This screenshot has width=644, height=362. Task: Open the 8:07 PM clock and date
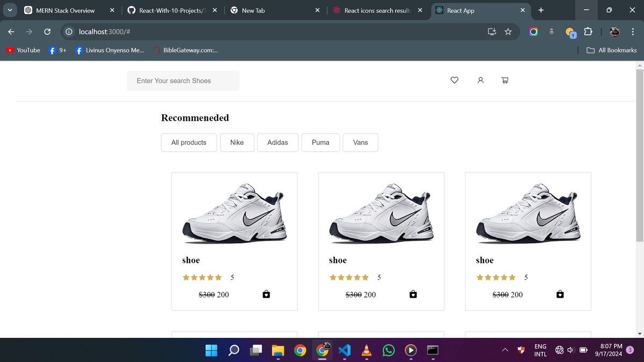click(x=609, y=350)
